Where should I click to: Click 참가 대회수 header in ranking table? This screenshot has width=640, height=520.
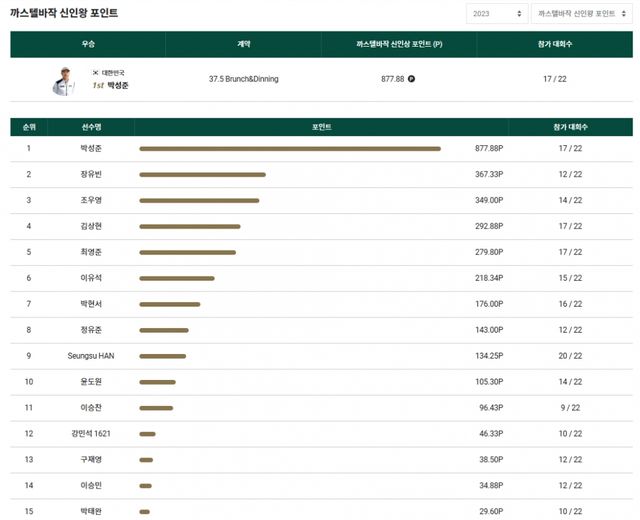[569, 127]
